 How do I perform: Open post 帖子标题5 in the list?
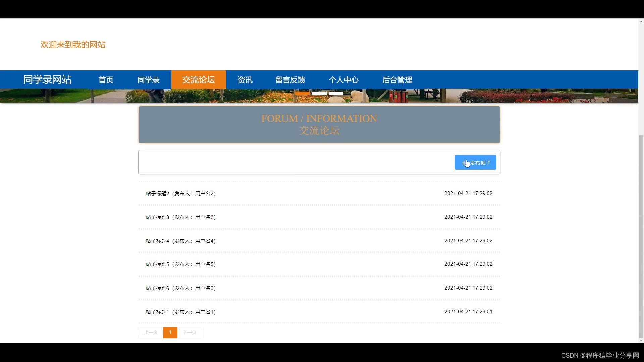[x=180, y=264]
